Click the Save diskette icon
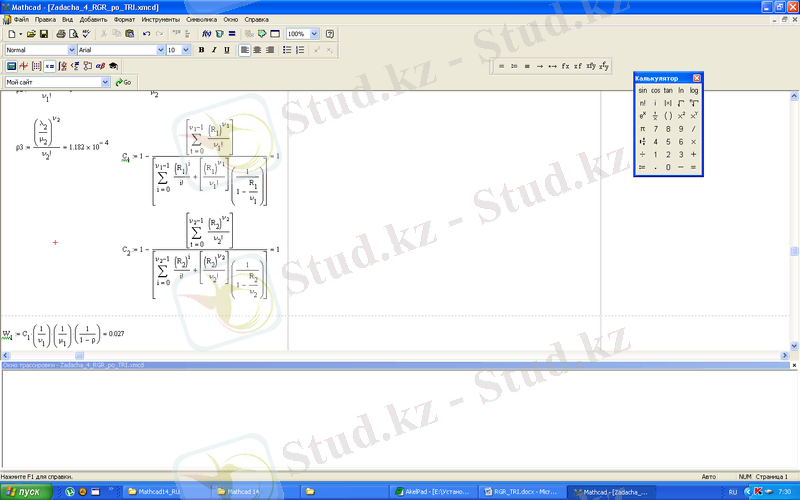Viewport: 800px width, 500px height. [x=44, y=34]
